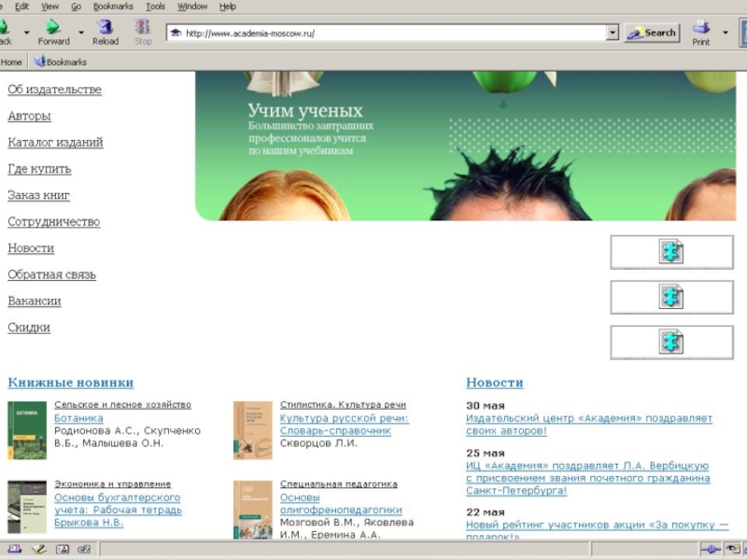Open the View menu
Image resolution: width=747 pixels, height=560 pixels.
coord(50,7)
